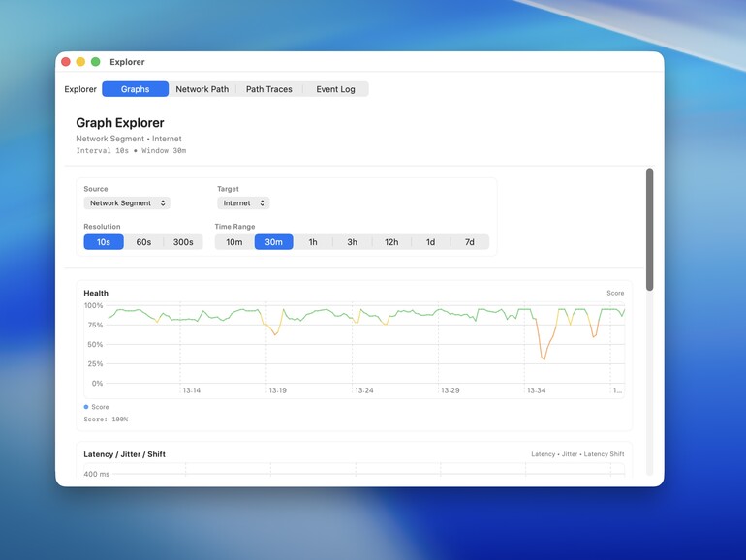746x560 pixels.
Task: Select 10s resolution
Action: click(x=104, y=242)
